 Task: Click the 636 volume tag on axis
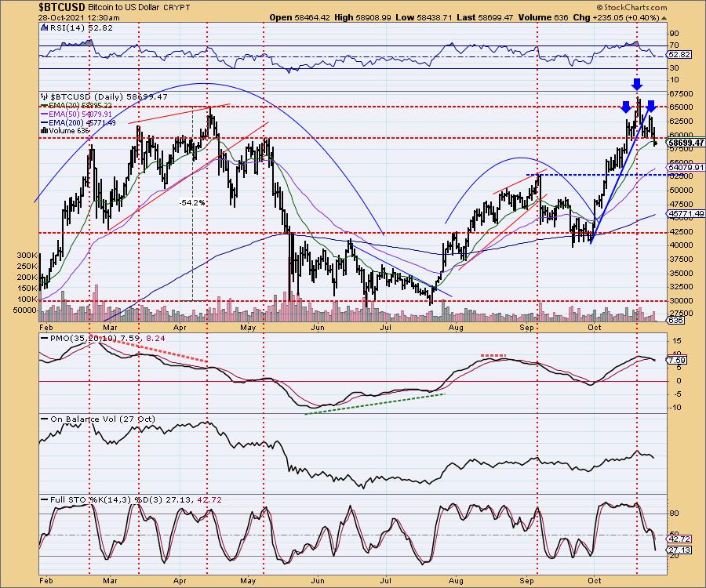pos(676,321)
